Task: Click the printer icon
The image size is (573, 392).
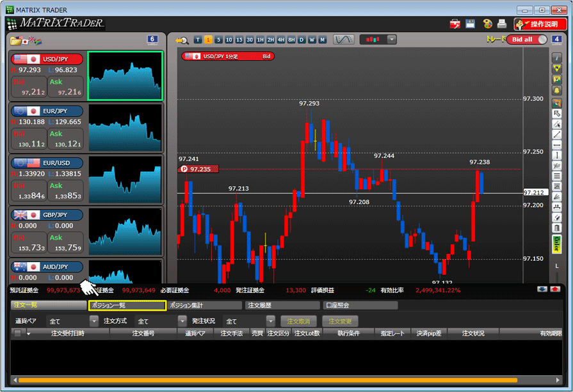Action: click(x=502, y=24)
